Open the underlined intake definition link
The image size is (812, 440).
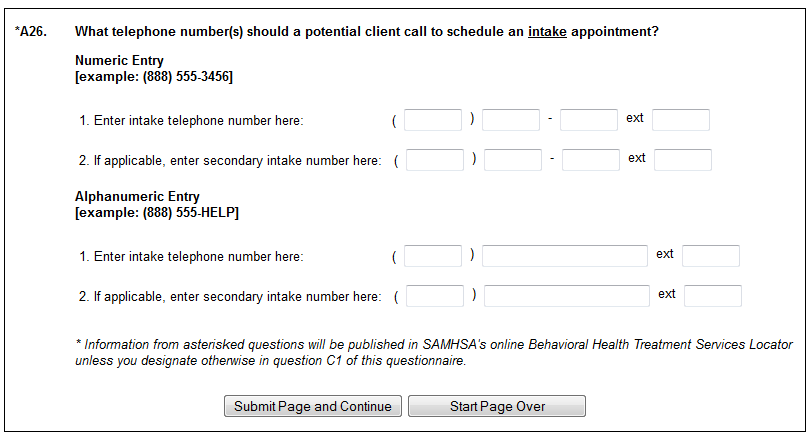(547, 32)
